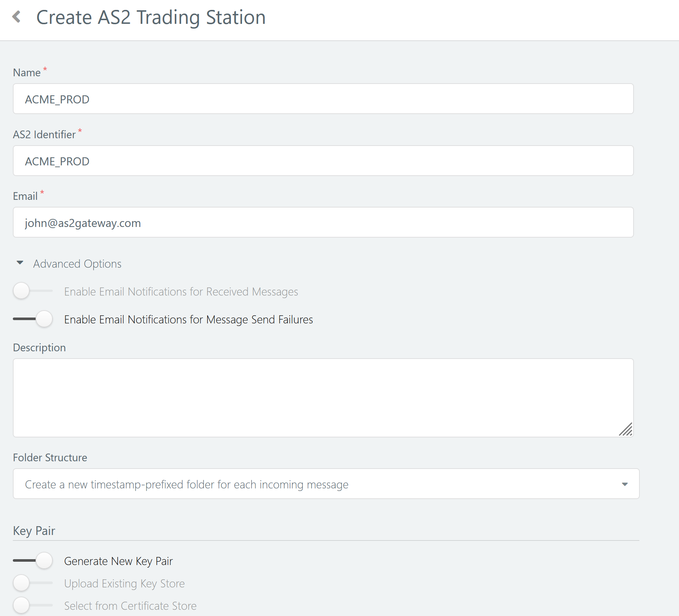
Task: Collapse the Advanced Options triangle
Action: click(x=20, y=263)
